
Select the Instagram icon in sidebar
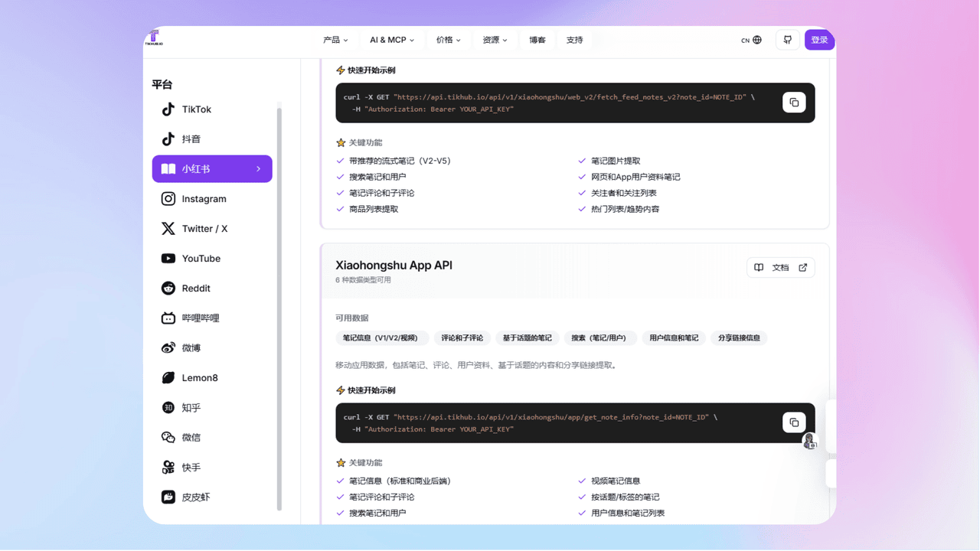click(168, 199)
